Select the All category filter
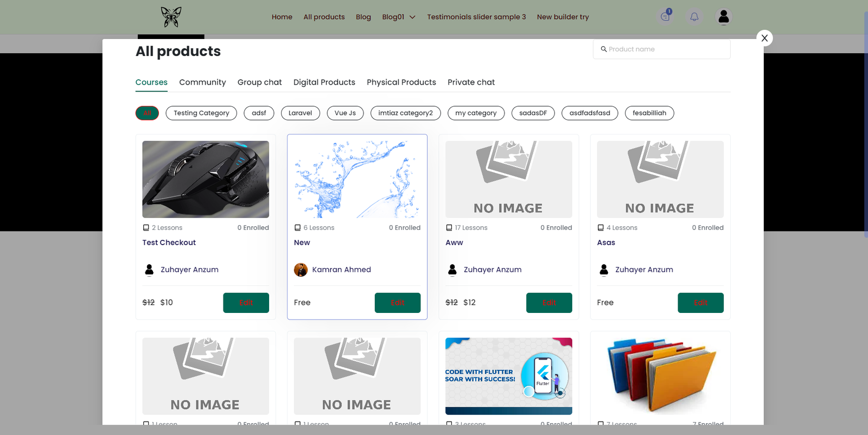Viewport: 868px width, 435px height. pos(147,113)
